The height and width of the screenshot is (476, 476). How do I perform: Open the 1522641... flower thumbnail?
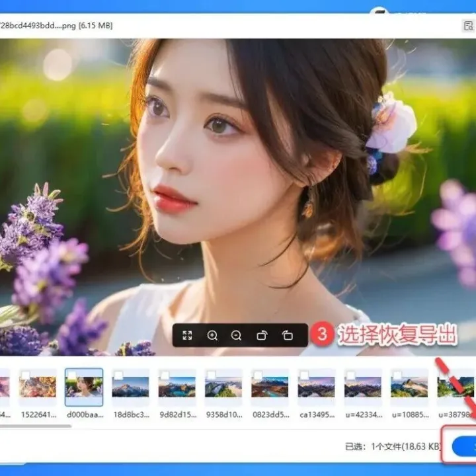coord(38,387)
